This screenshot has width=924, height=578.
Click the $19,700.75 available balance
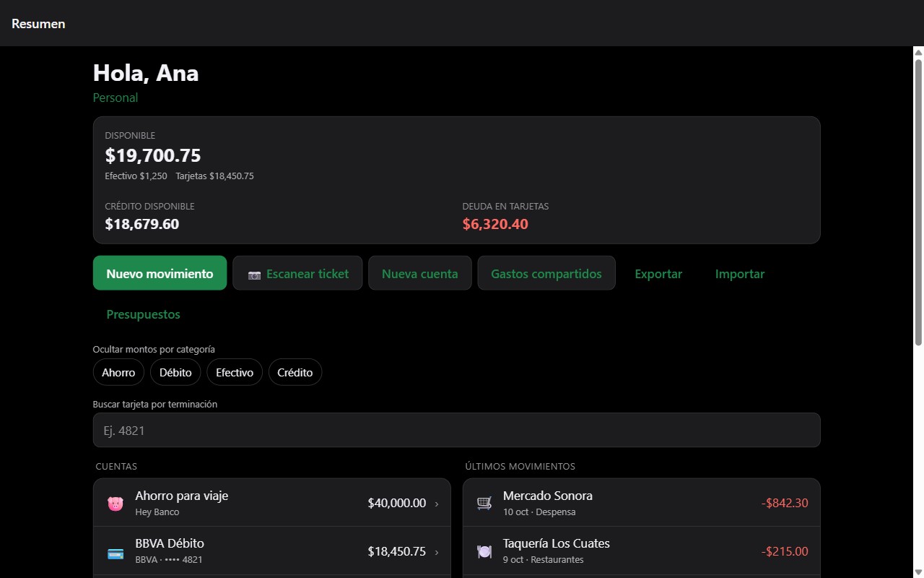pyautogui.click(x=153, y=155)
